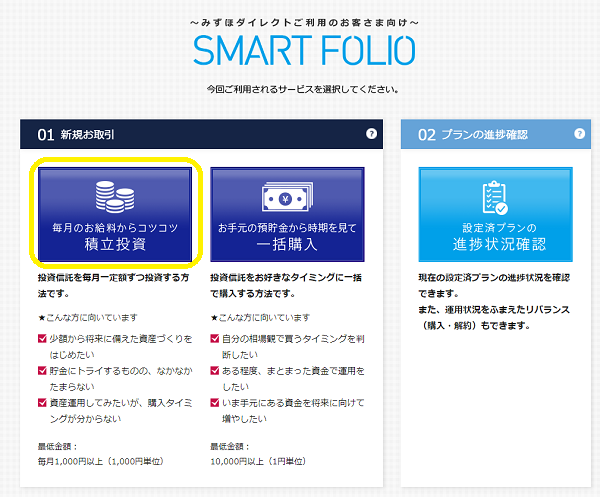Screen dimensions: 600x497
Task: Click the 02 プランの進捗確認 header text
Action: click(473, 135)
